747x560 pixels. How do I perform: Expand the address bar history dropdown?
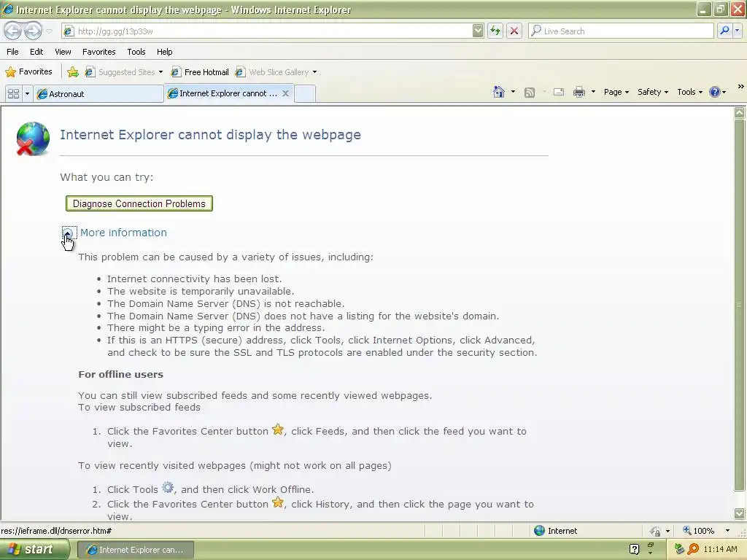coord(478,31)
